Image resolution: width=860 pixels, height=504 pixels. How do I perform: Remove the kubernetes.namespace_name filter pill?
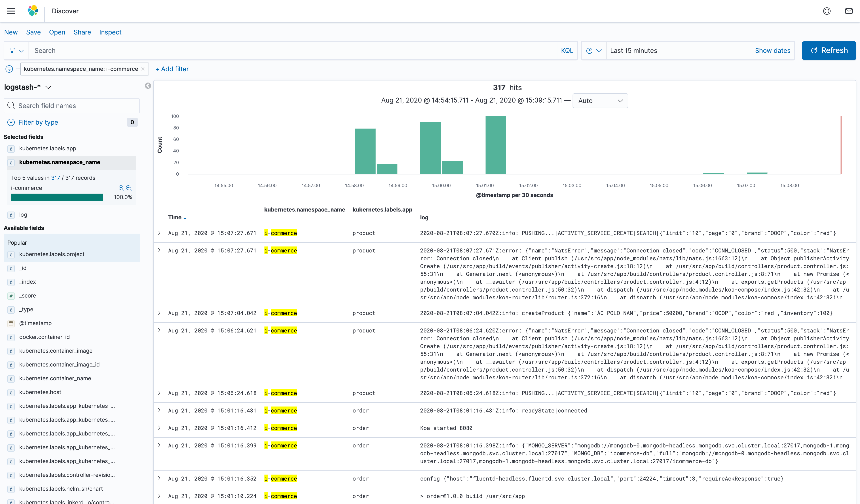143,69
